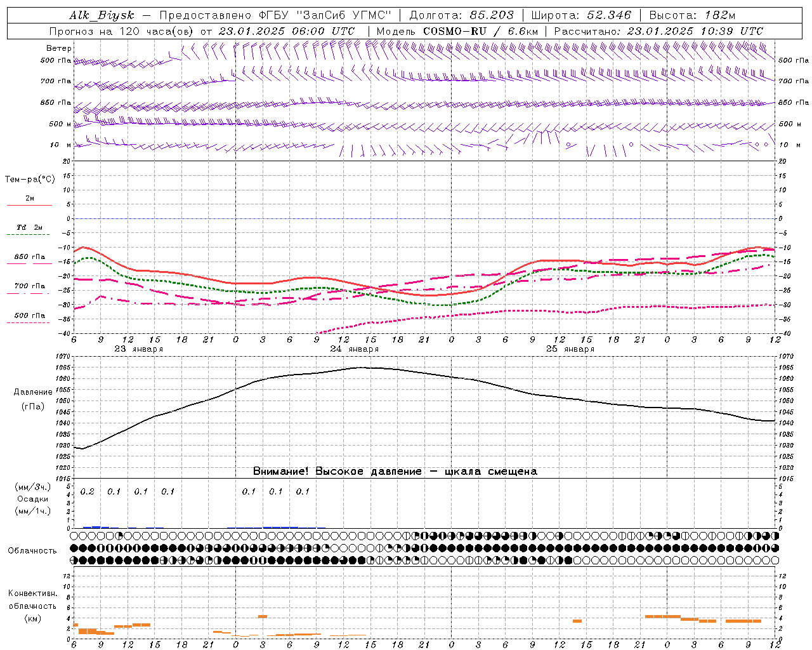Select the 'Широта: 52.346' latitude value

pos(581,15)
